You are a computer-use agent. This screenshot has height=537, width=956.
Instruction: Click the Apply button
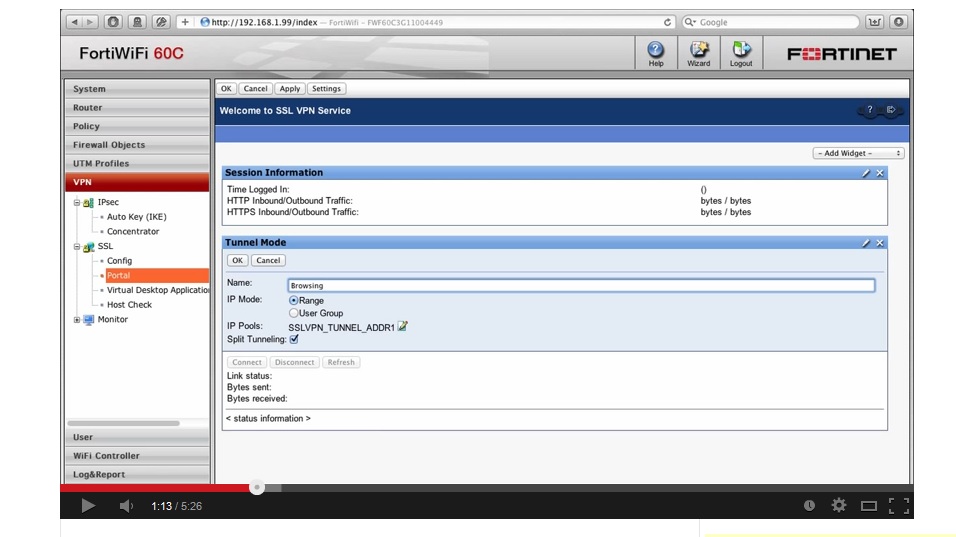click(290, 88)
